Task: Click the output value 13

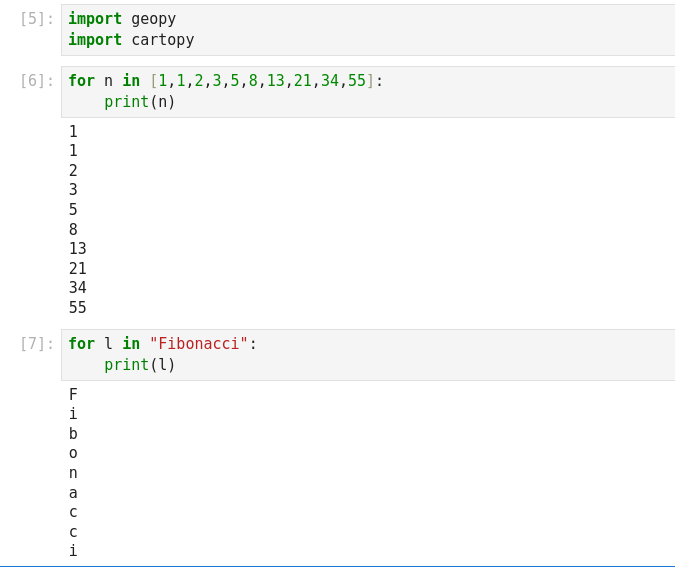Action: tap(78, 249)
